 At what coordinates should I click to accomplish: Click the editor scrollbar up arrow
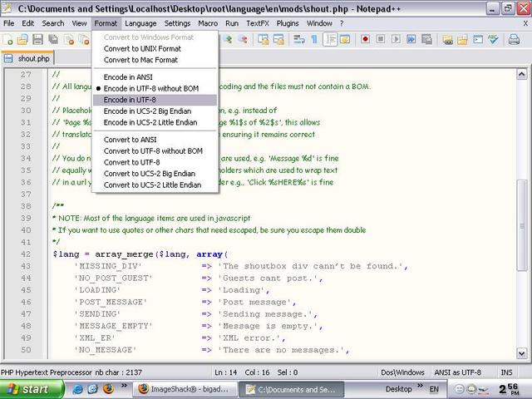point(522,74)
